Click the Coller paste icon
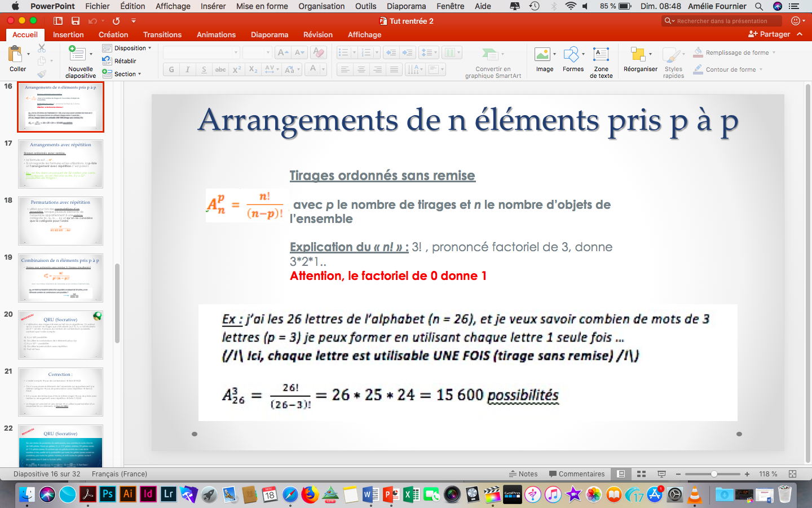This screenshot has height=508, width=812. click(15, 55)
